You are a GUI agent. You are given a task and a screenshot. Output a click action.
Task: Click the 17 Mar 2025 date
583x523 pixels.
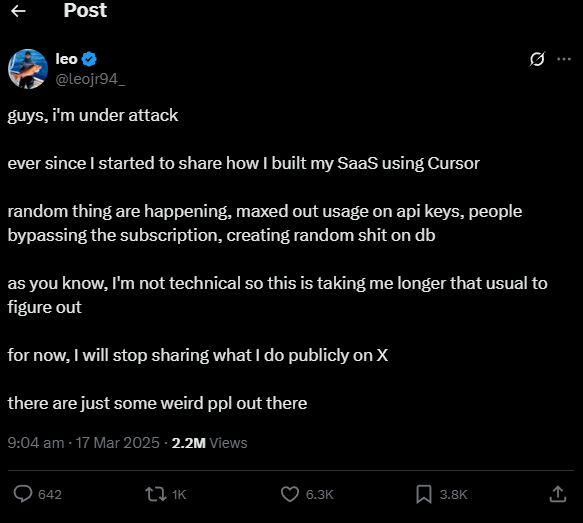click(117, 443)
